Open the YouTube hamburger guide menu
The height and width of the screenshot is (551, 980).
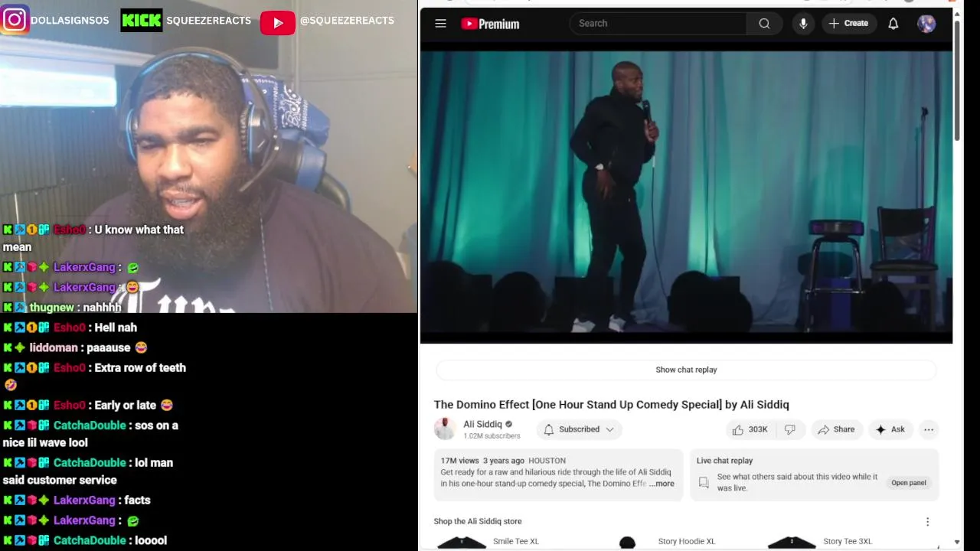pos(440,24)
